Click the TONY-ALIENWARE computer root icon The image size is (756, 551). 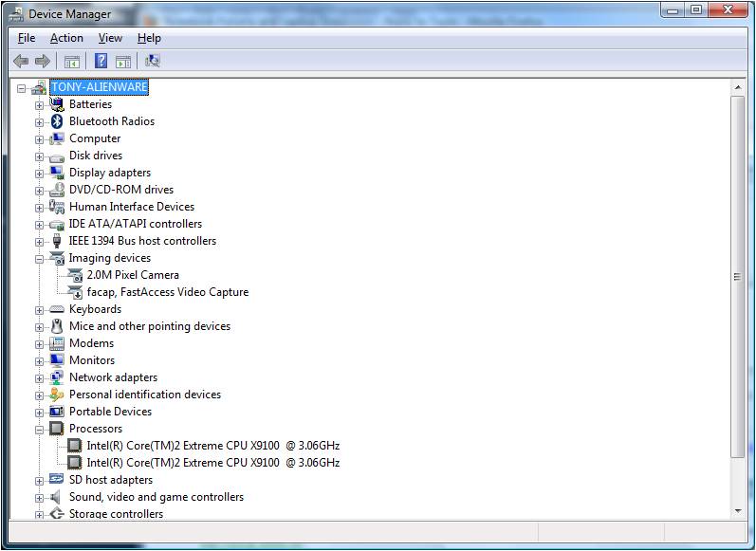39,87
